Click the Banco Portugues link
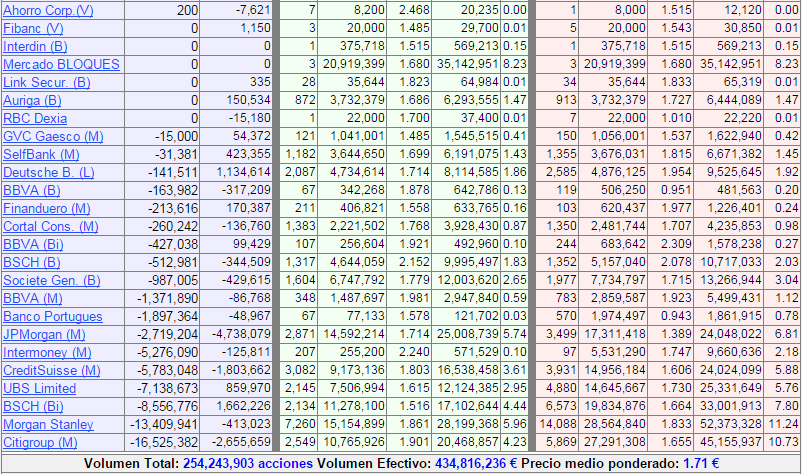This screenshot has width=802, height=474. click(x=51, y=316)
